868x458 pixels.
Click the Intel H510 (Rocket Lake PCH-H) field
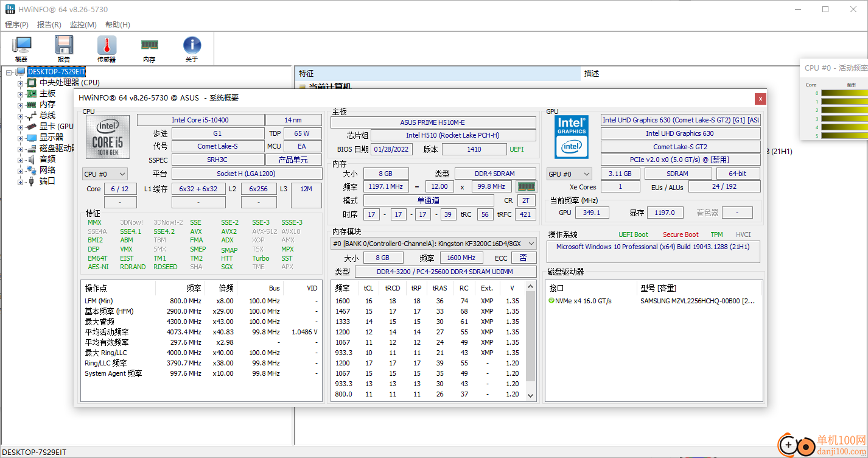tap(453, 135)
